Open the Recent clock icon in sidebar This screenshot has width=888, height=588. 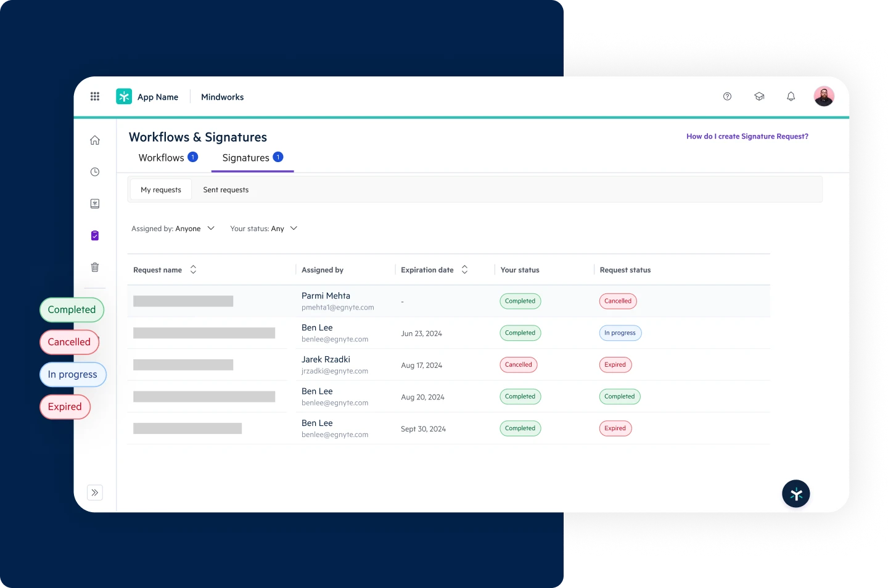pyautogui.click(x=95, y=172)
